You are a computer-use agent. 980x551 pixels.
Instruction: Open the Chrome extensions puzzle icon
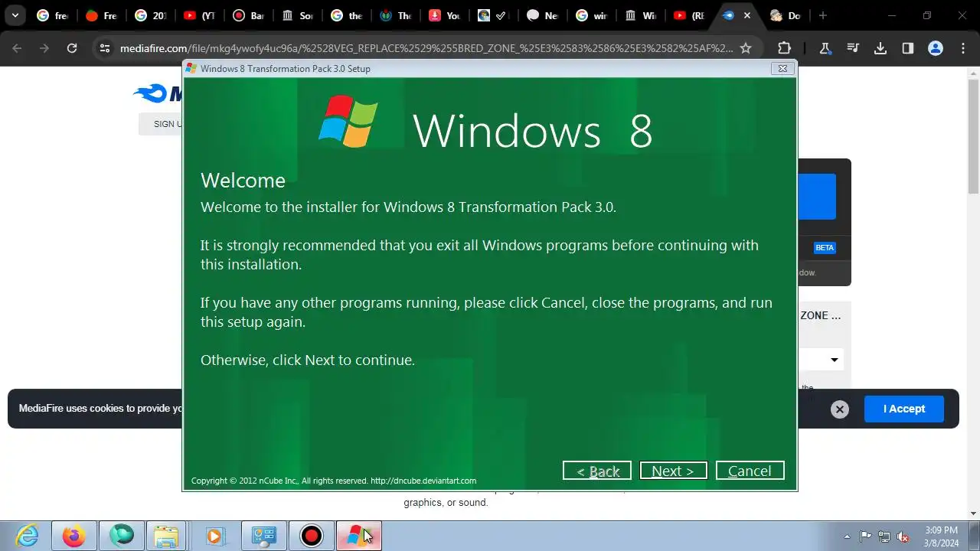(x=784, y=48)
